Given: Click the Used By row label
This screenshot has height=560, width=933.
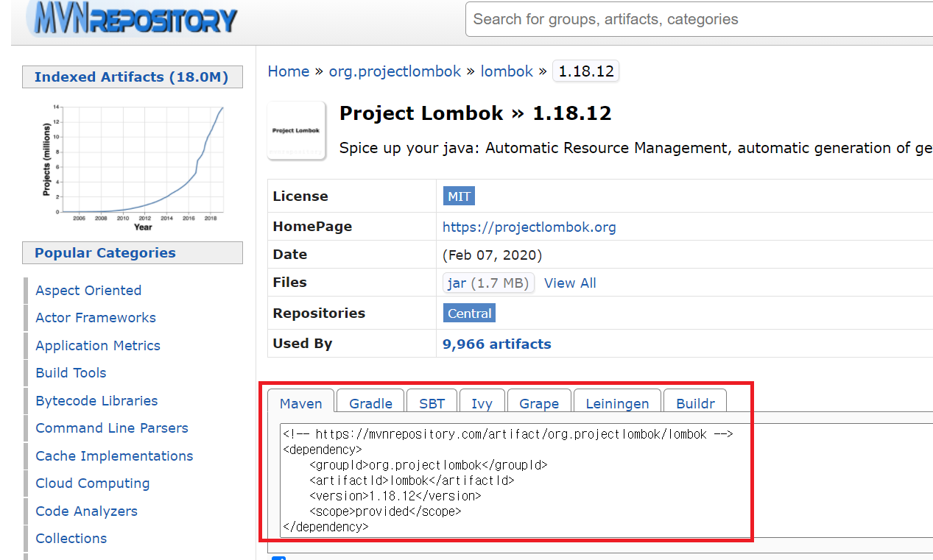Looking at the screenshot, I should point(303,344).
